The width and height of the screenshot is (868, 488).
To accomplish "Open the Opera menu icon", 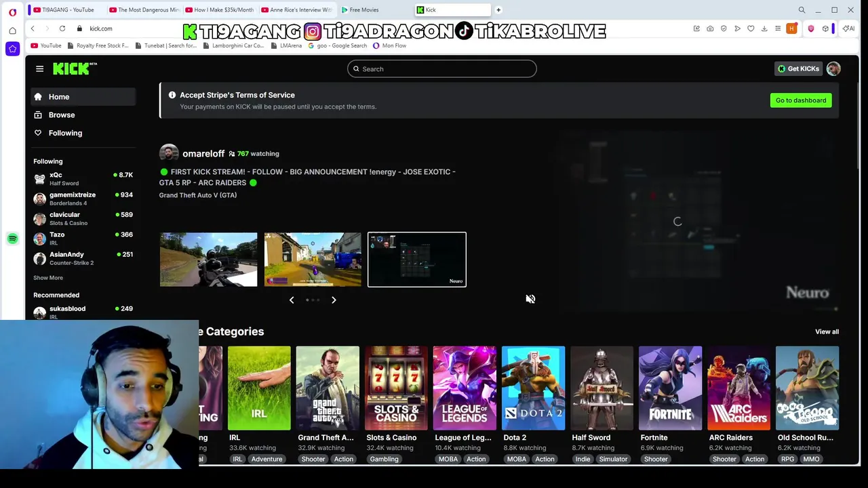I will [12, 12].
